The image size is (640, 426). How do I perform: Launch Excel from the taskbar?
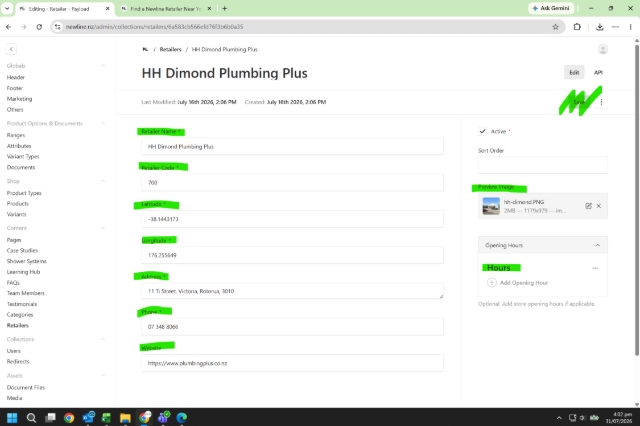point(107,417)
